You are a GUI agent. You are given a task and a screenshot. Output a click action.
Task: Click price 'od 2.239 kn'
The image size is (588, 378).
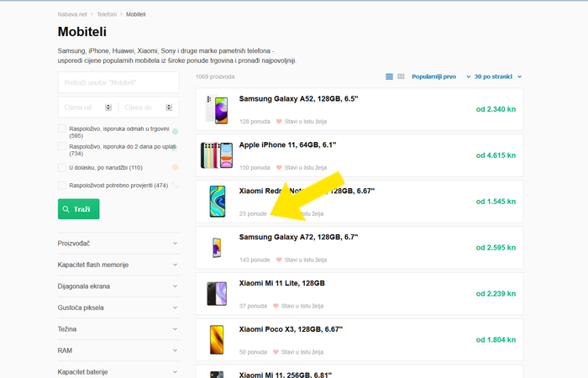(x=496, y=294)
